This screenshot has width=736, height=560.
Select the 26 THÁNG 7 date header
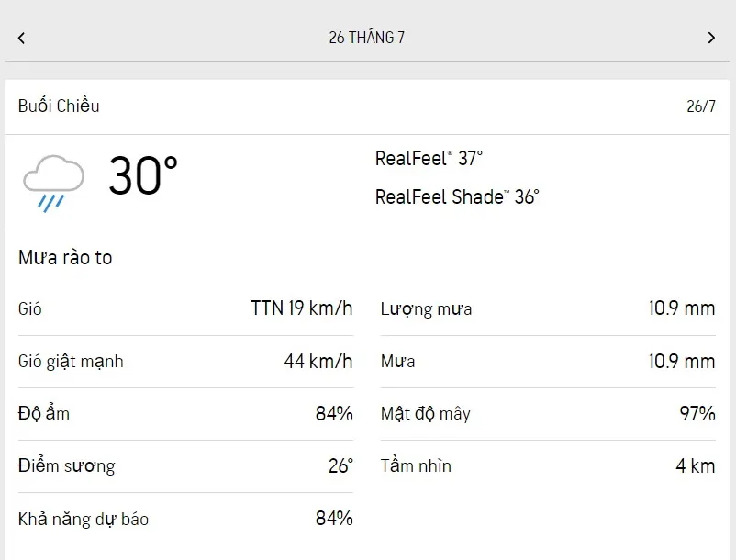366,38
